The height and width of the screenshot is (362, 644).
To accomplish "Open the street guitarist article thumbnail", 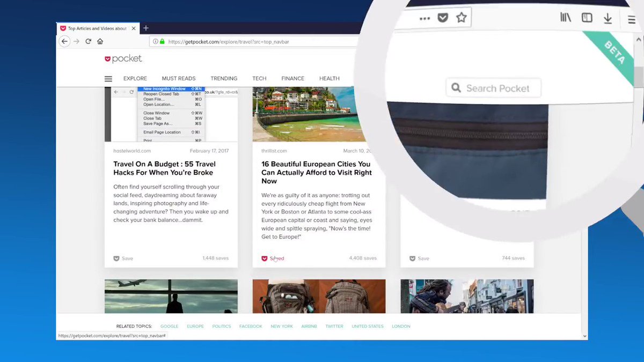I will coord(467,296).
